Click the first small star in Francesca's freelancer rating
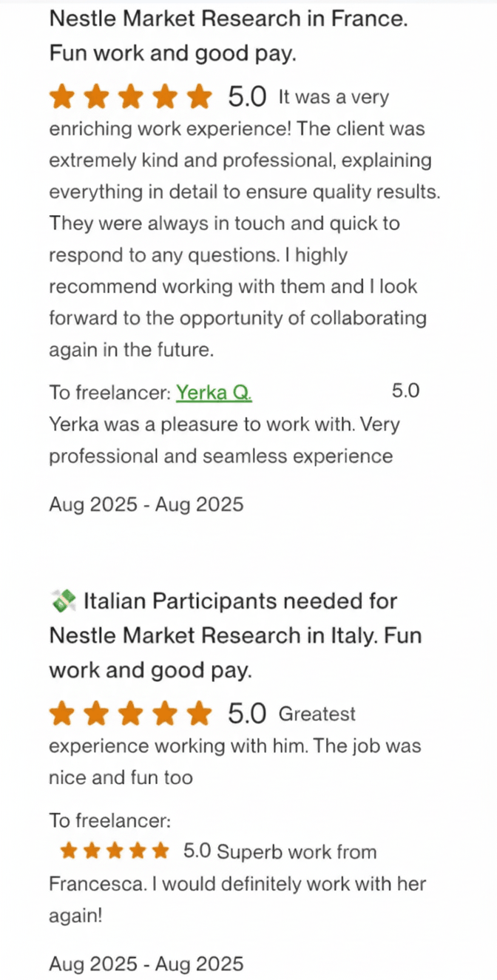 click(69, 851)
